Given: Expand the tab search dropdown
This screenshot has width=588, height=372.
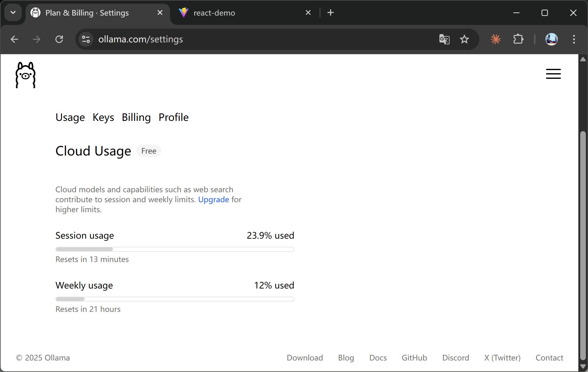Looking at the screenshot, I should pyautogui.click(x=13, y=13).
